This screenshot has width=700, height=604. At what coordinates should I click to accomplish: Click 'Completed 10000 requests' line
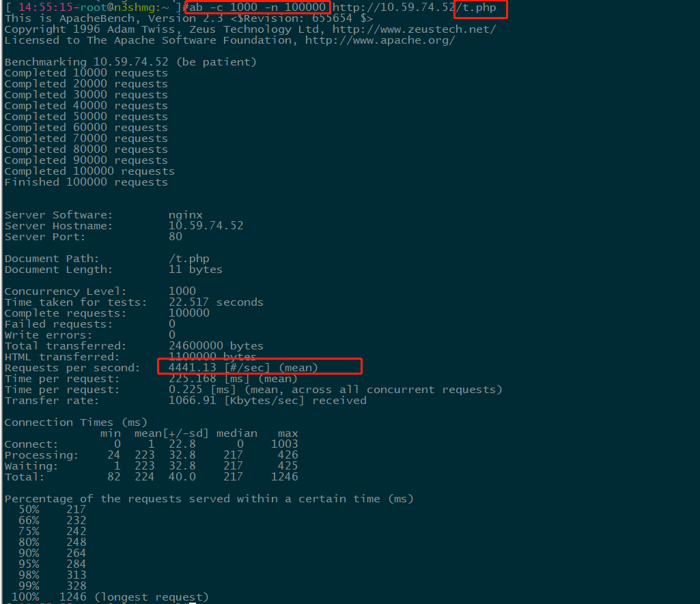click(86, 73)
